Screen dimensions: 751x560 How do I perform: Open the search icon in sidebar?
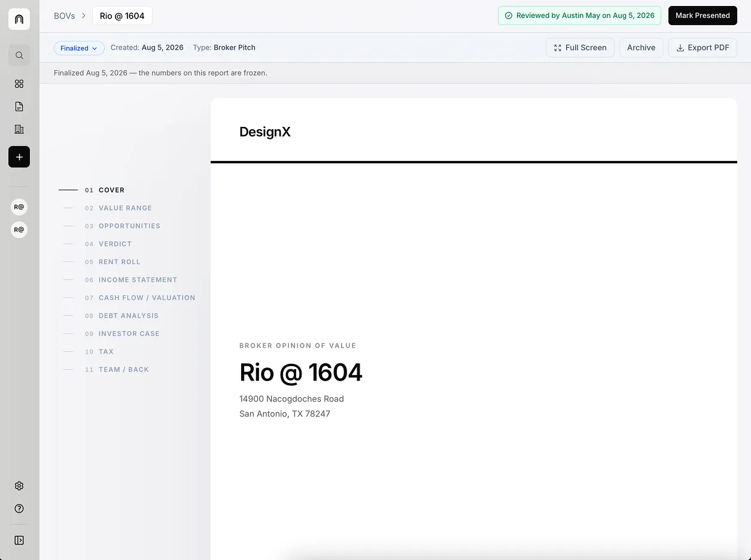point(19,56)
